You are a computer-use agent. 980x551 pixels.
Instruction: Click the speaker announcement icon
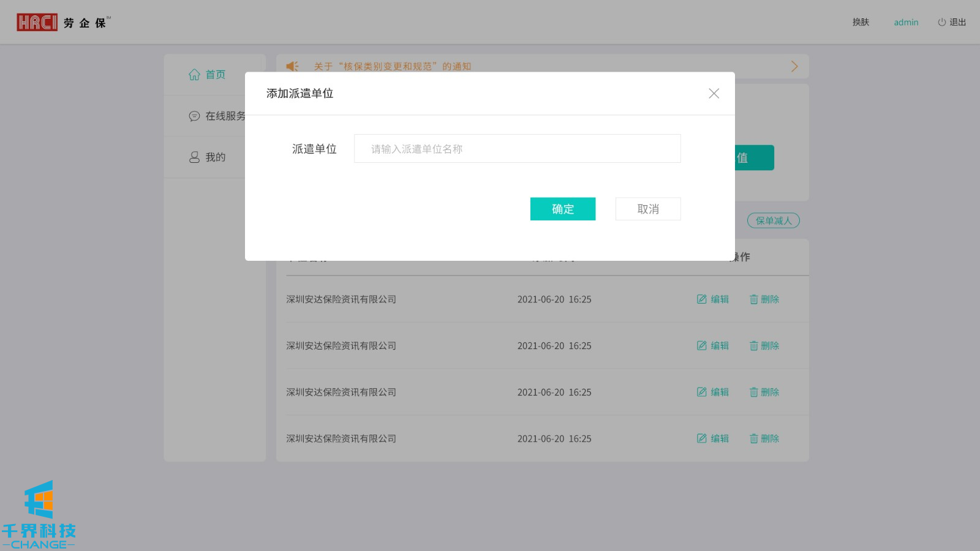pyautogui.click(x=293, y=66)
